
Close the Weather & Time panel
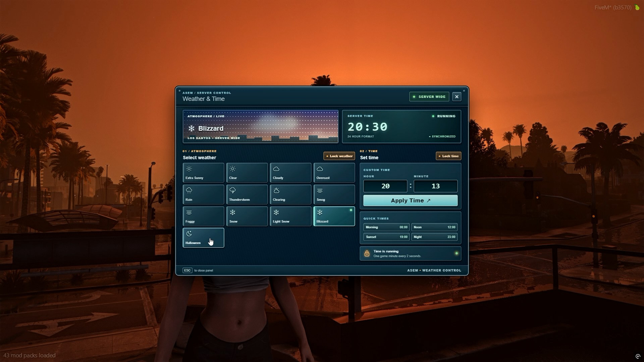[457, 97]
